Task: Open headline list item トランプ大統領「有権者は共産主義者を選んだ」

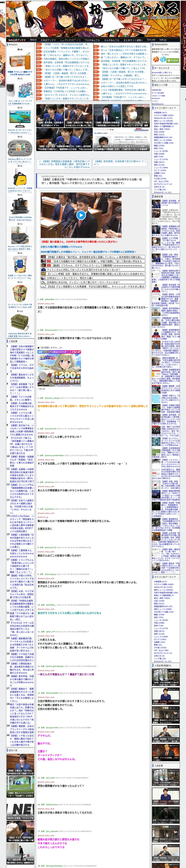Action: (67, 48)
